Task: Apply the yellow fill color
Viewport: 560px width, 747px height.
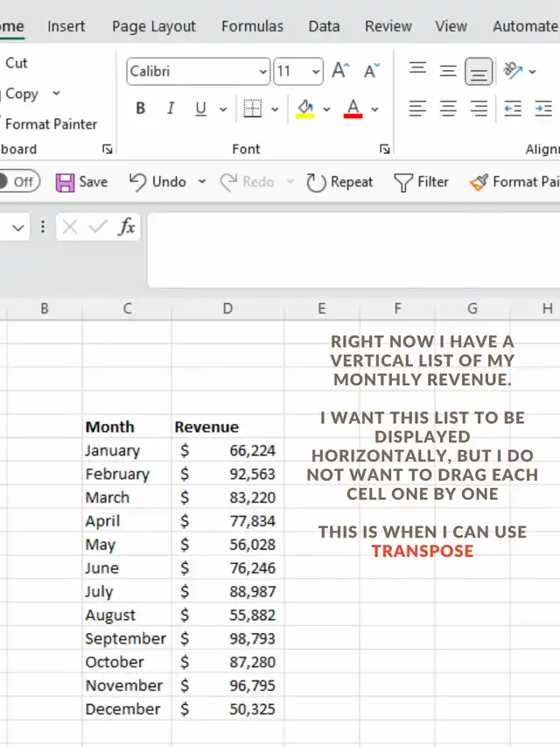Action: pyautogui.click(x=304, y=109)
